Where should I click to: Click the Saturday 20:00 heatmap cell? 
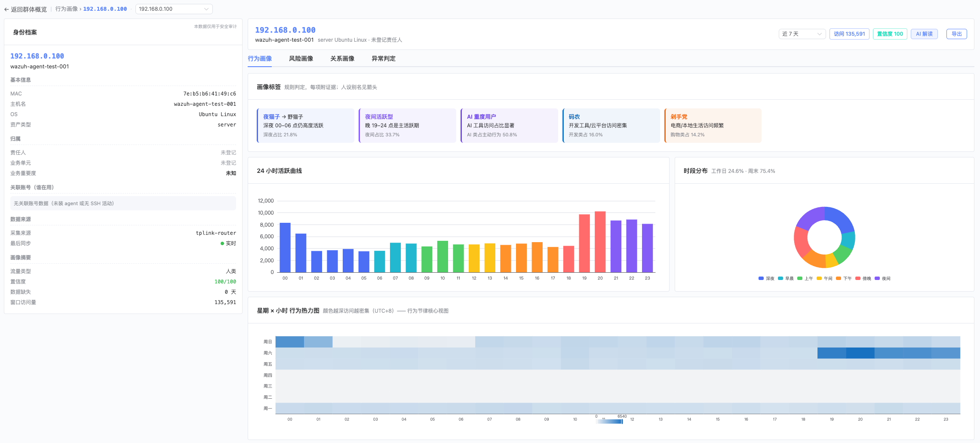[x=860, y=353]
